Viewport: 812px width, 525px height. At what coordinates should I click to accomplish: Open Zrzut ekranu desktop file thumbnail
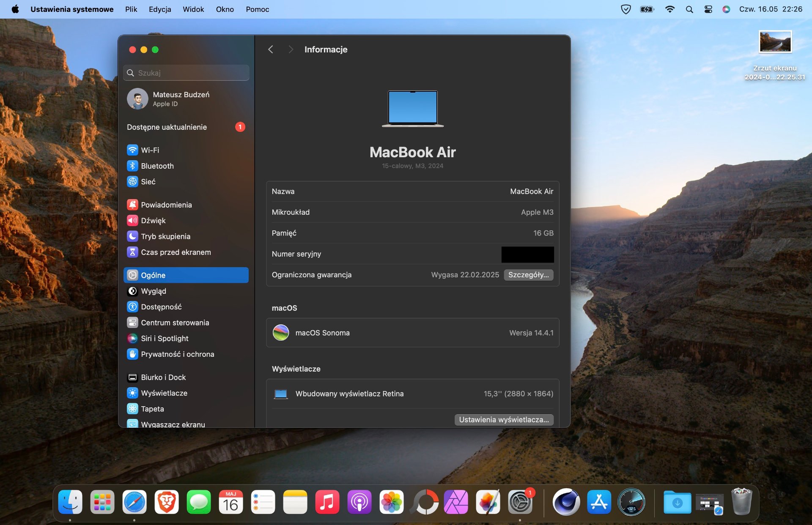click(x=775, y=41)
